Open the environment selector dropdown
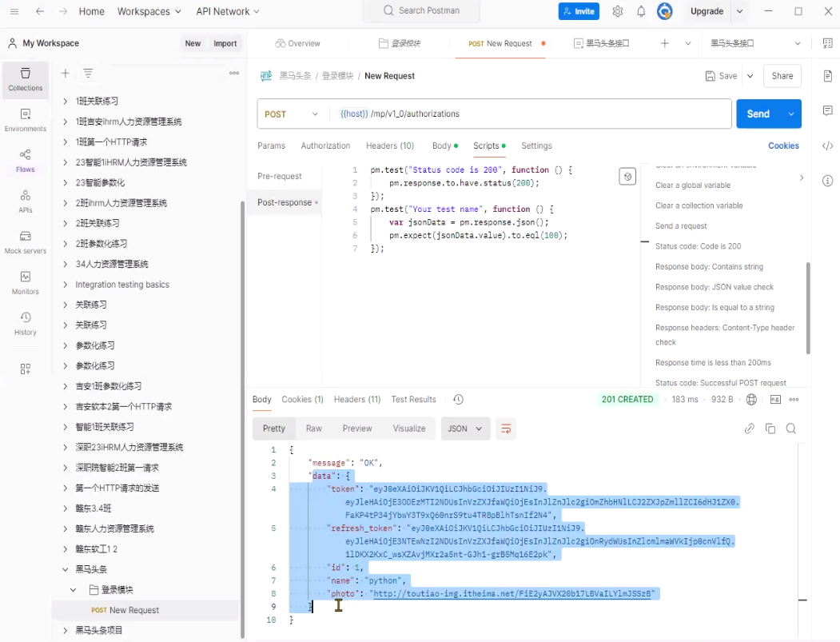The height and width of the screenshot is (642, 840). tap(755, 43)
